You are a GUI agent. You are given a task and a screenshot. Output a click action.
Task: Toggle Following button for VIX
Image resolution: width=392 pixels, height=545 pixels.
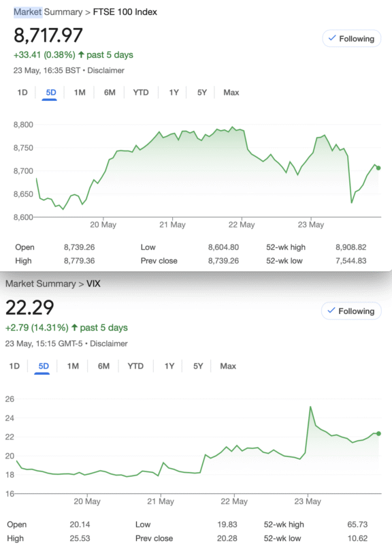[x=351, y=311]
